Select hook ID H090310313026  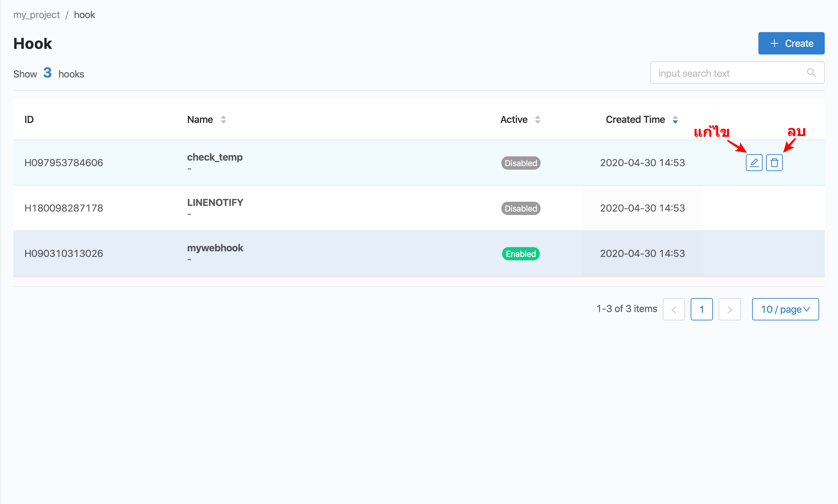(x=64, y=253)
